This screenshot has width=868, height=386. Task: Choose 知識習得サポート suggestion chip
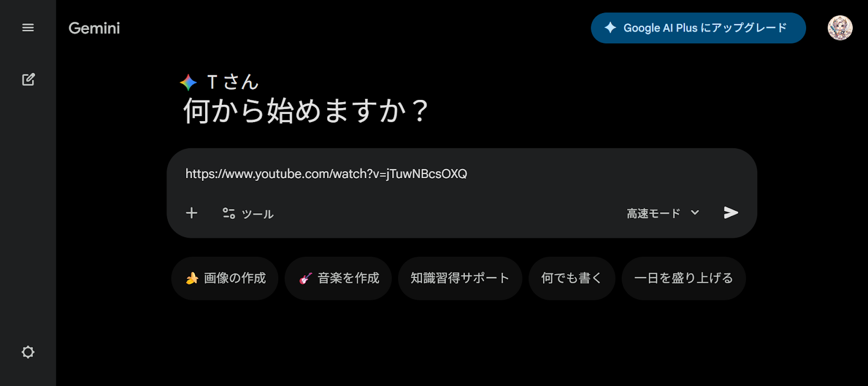point(460,279)
